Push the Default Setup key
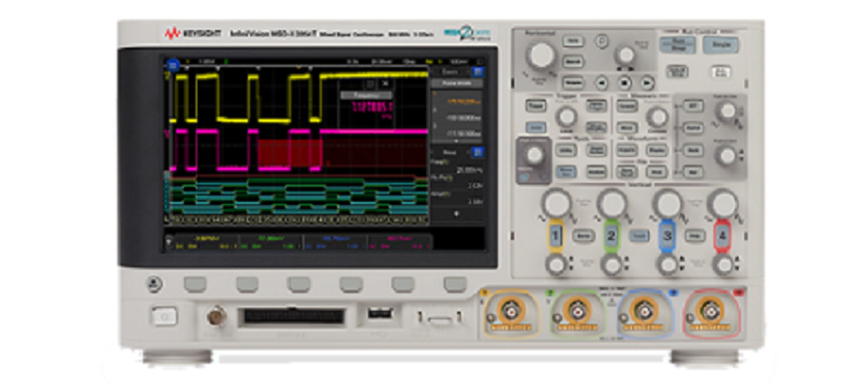The image size is (868, 388). click(677, 72)
